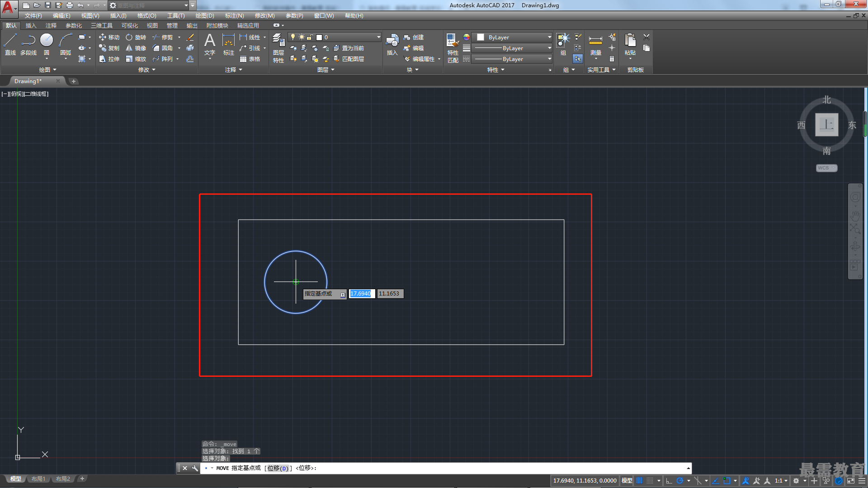Click the 匹配图层 (Match Layer) button
This screenshot has height=488, width=868.
349,59
